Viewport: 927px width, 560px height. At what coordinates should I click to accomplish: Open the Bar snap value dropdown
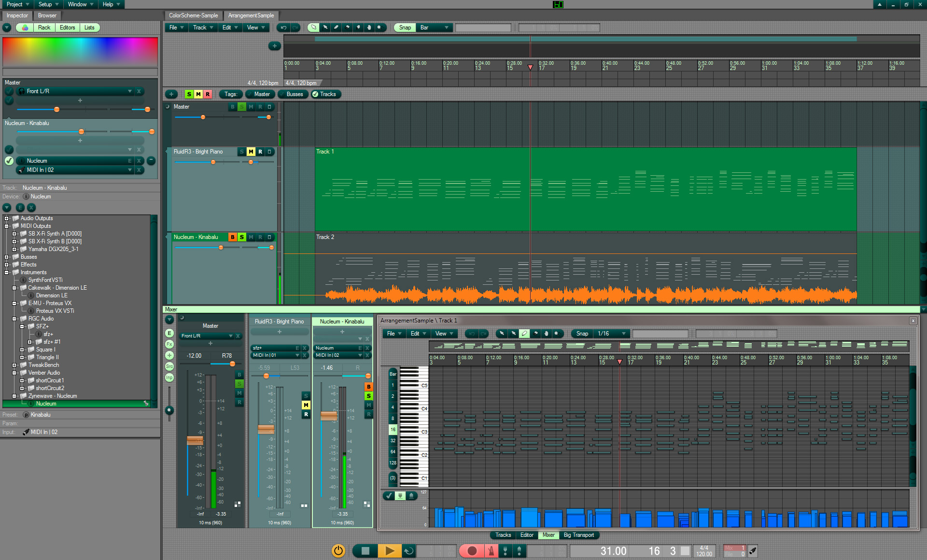click(x=434, y=28)
